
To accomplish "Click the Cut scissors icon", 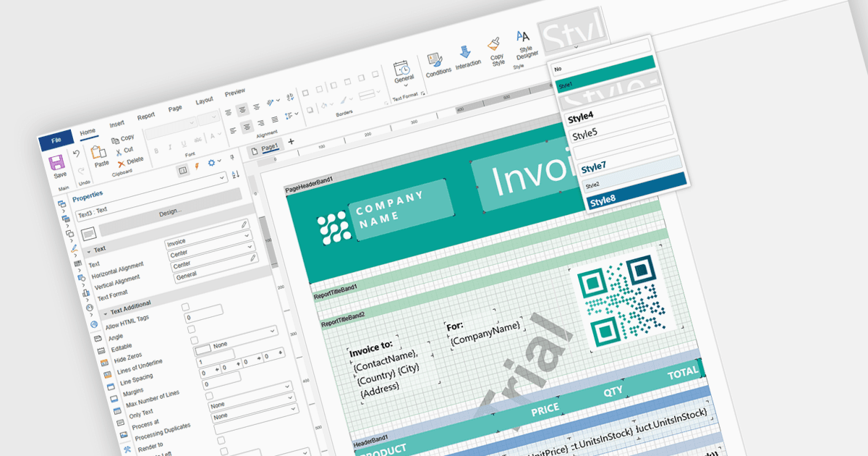I will 118,152.
